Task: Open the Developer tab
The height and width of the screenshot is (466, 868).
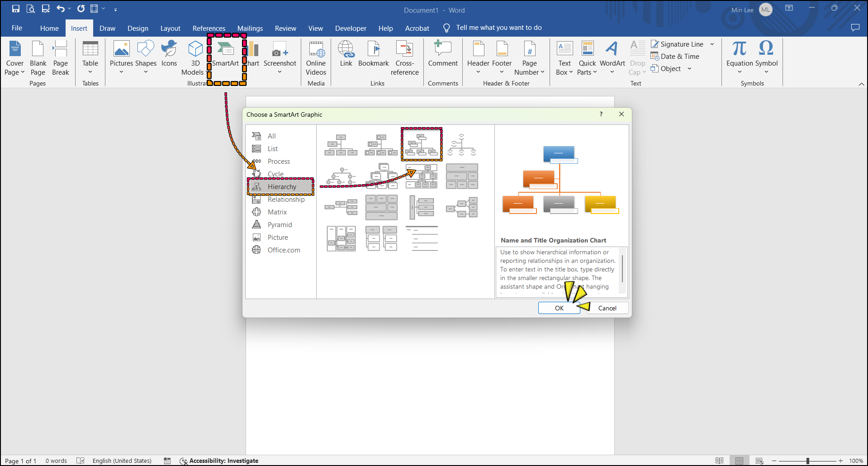Action: (x=351, y=28)
